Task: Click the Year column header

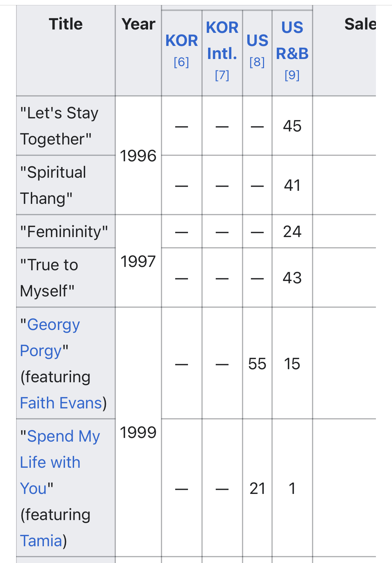Action: (138, 24)
